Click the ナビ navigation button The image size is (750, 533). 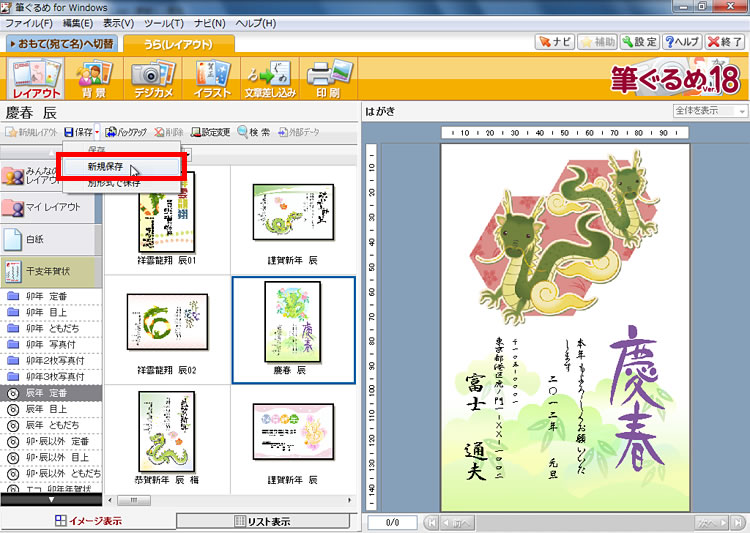pos(554,42)
